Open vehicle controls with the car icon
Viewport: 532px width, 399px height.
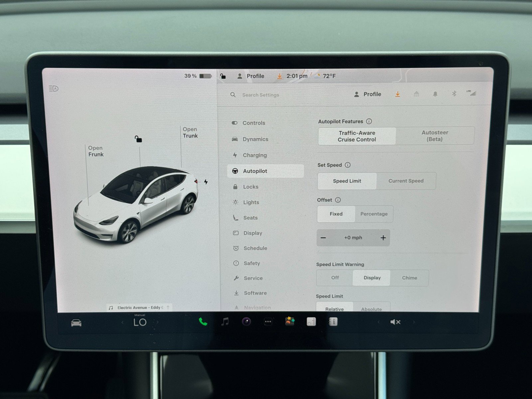coord(76,322)
